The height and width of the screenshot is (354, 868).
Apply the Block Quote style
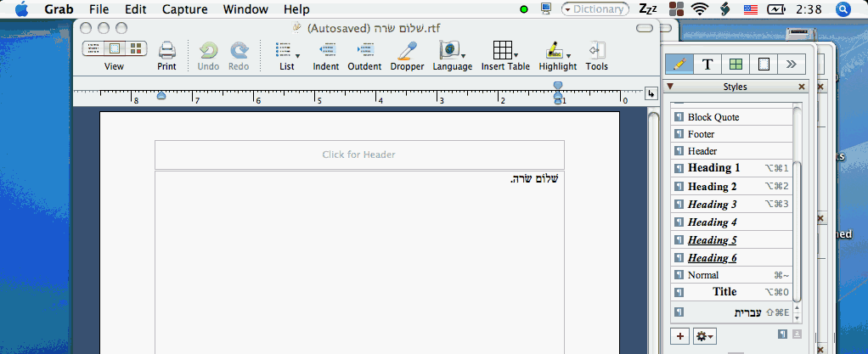point(732,117)
